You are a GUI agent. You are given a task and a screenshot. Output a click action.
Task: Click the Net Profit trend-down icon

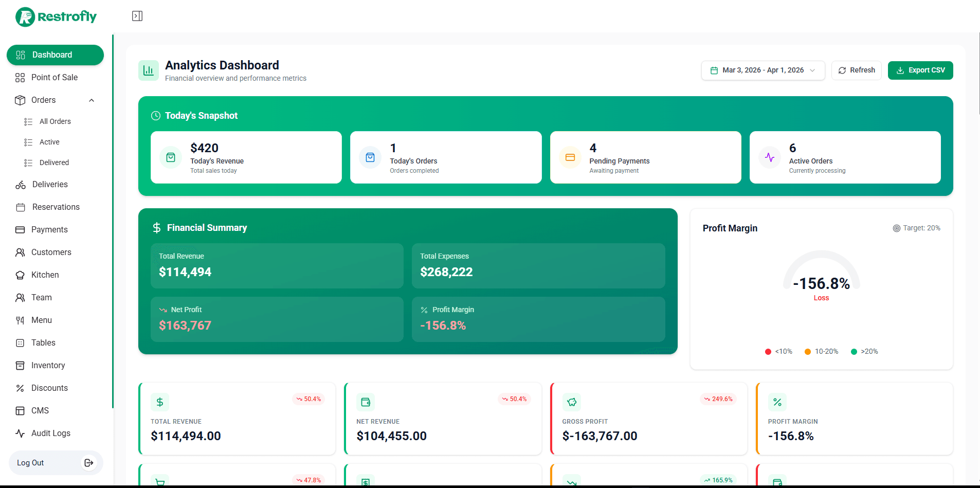tap(163, 310)
